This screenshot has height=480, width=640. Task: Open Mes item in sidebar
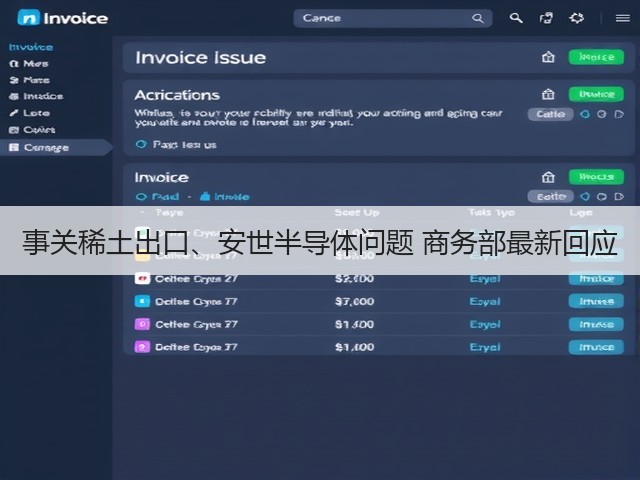(29, 64)
